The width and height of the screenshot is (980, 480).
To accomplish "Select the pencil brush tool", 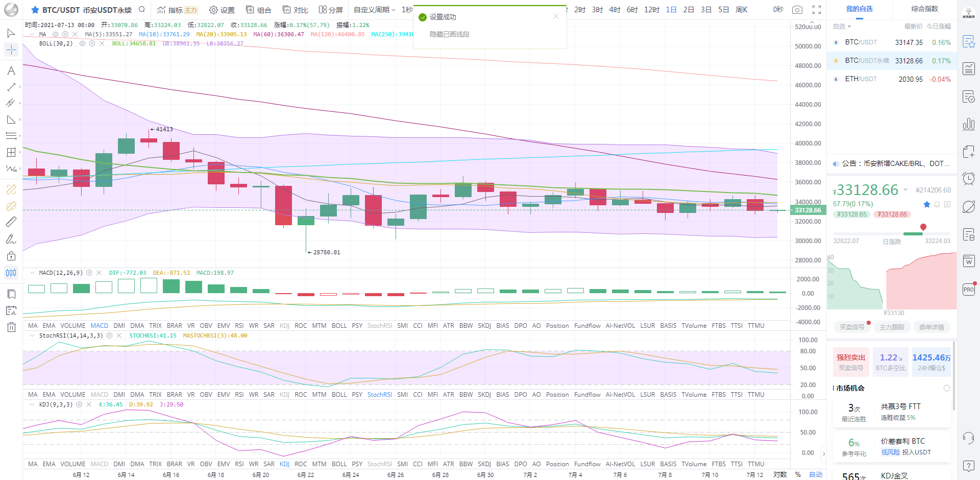I will click(11, 239).
